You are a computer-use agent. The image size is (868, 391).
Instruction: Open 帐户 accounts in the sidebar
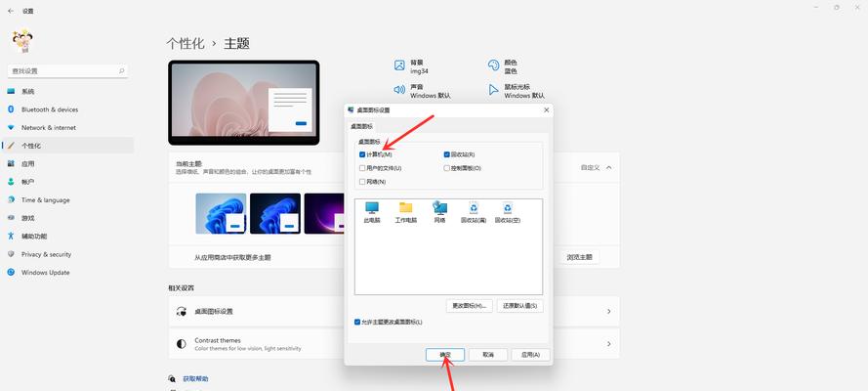coord(67,182)
